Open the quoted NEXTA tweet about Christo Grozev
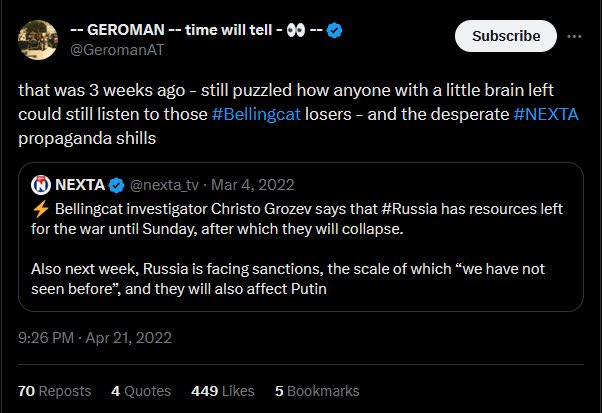This screenshot has width=602, height=413. [301, 237]
